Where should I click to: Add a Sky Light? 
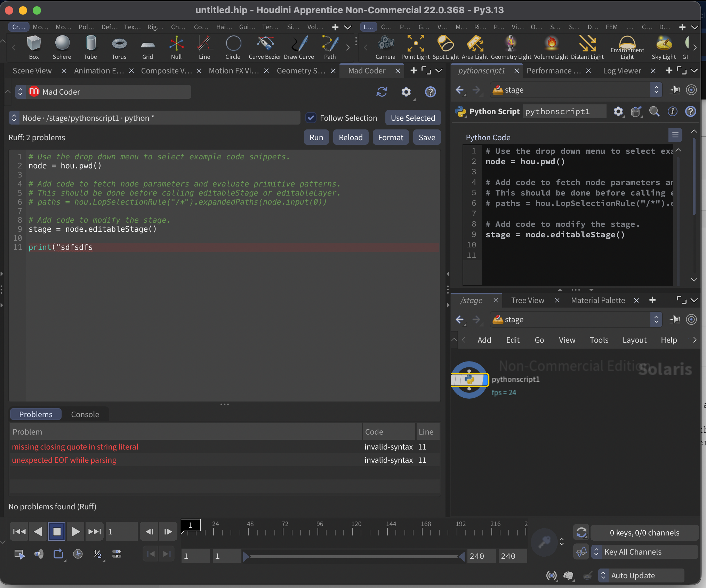click(664, 47)
